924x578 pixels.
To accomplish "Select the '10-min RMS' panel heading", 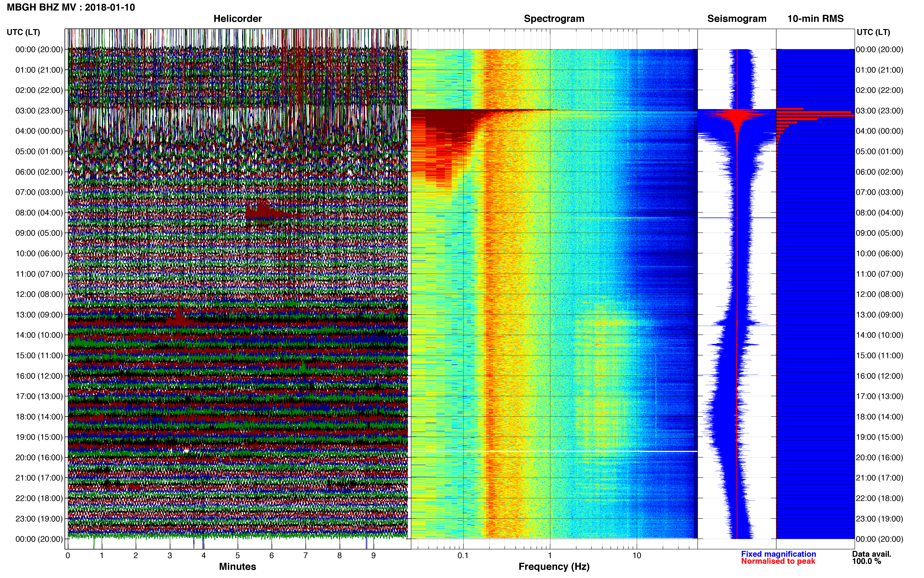I will click(816, 18).
